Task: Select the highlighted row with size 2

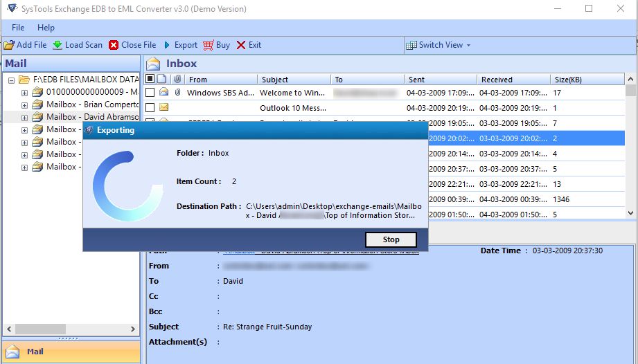Action: 526,138
